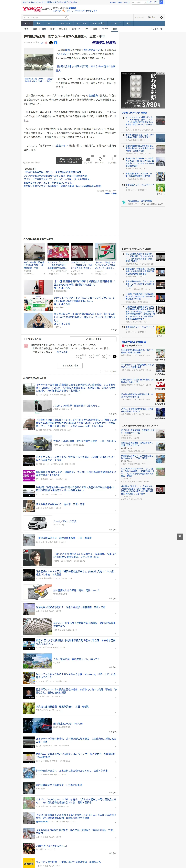Click the 三重テレビ放送 logo by the headline

tap(104, 43)
